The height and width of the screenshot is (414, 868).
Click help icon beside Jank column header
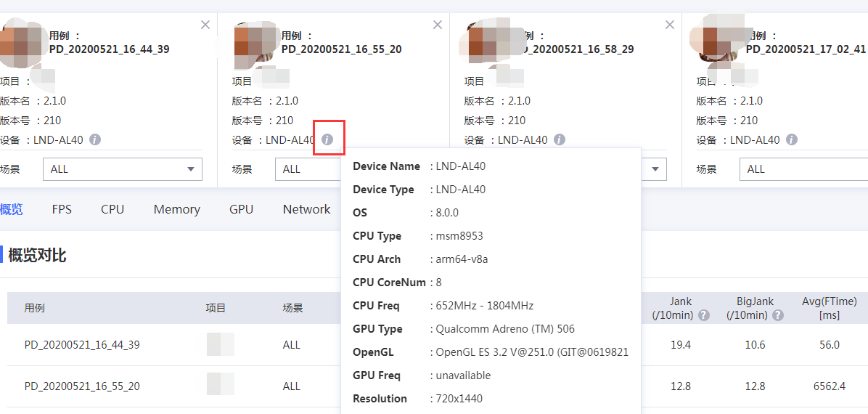(x=703, y=315)
